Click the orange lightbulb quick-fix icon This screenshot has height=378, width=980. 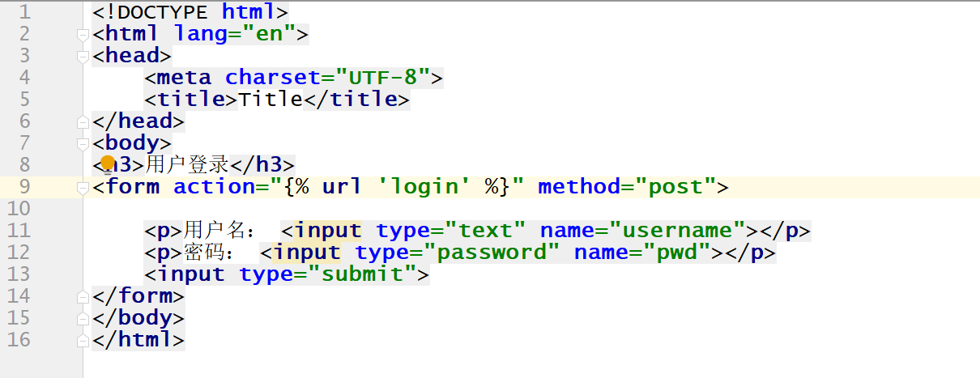point(108,164)
